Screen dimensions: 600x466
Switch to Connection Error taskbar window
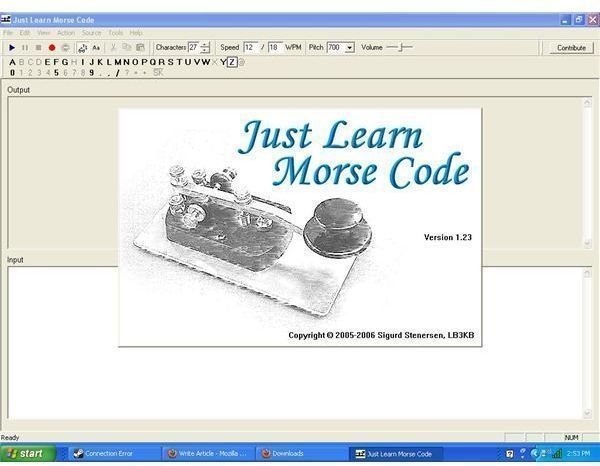click(x=114, y=454)
